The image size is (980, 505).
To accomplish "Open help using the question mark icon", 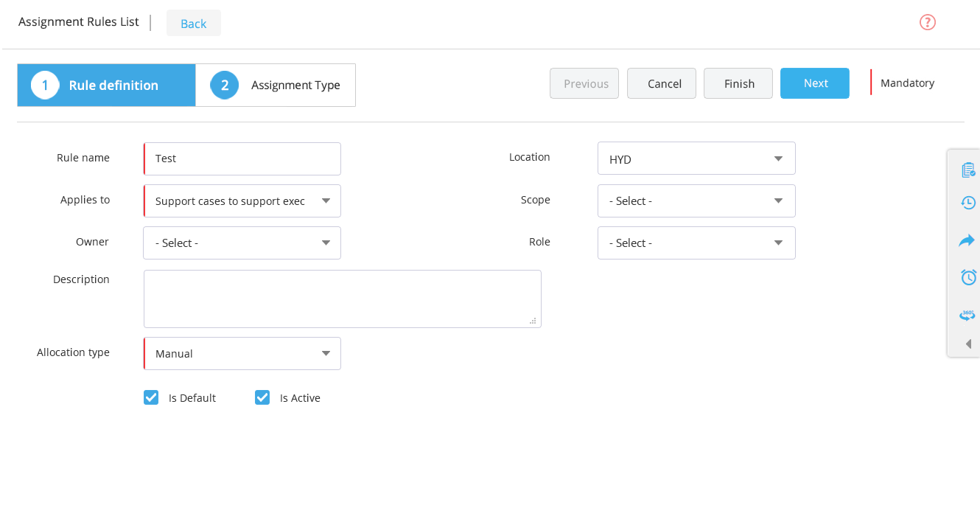I will [927, 22].
